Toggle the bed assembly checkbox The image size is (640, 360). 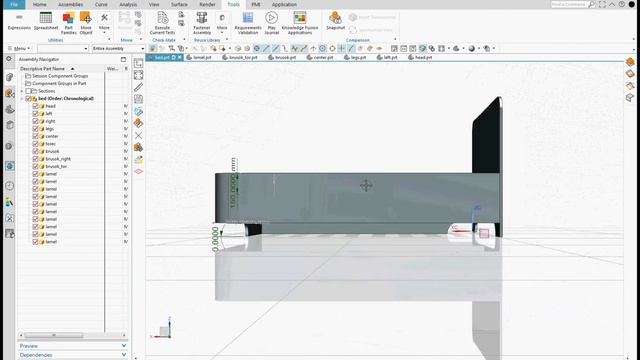28,98
